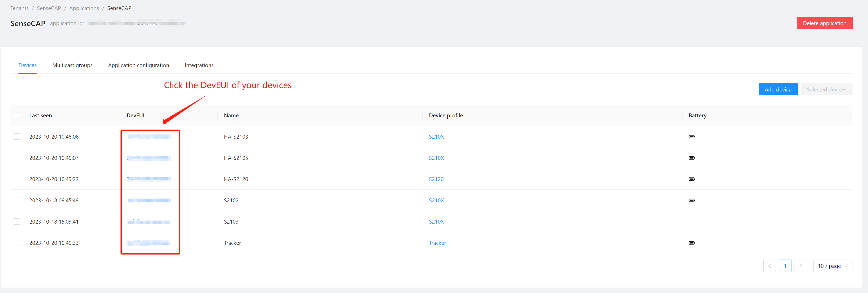Click the timestamp 2023-10-20 10:49:07
The height and width of the screenshot is (293, 868).
[x=54, y=158]
